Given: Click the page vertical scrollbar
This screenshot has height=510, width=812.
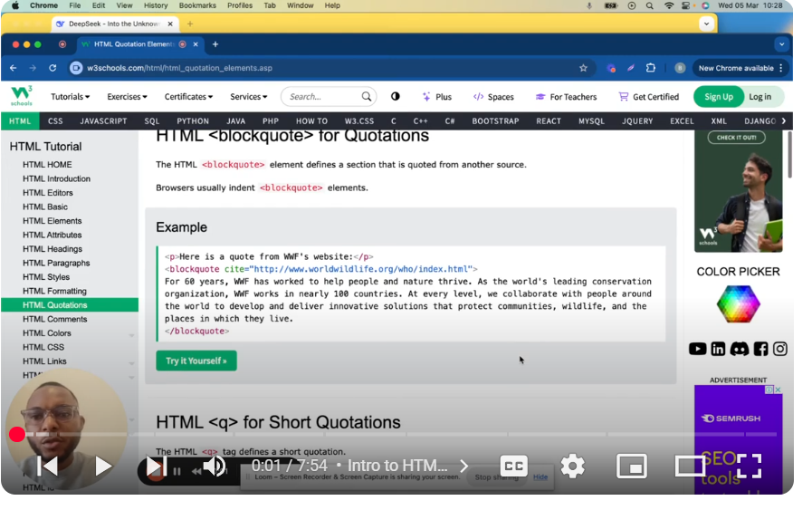Looking at the screenshot, I should coord(789,156).
